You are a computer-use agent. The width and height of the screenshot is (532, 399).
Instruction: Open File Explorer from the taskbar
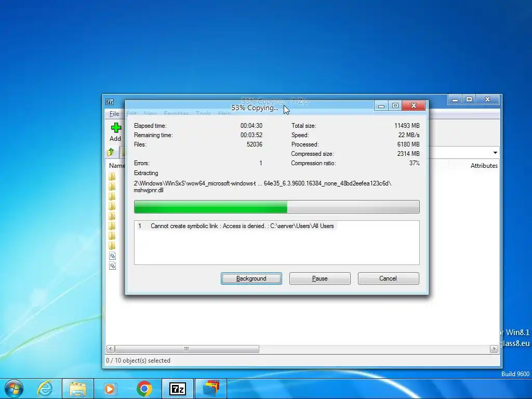(x=78, y=389)
